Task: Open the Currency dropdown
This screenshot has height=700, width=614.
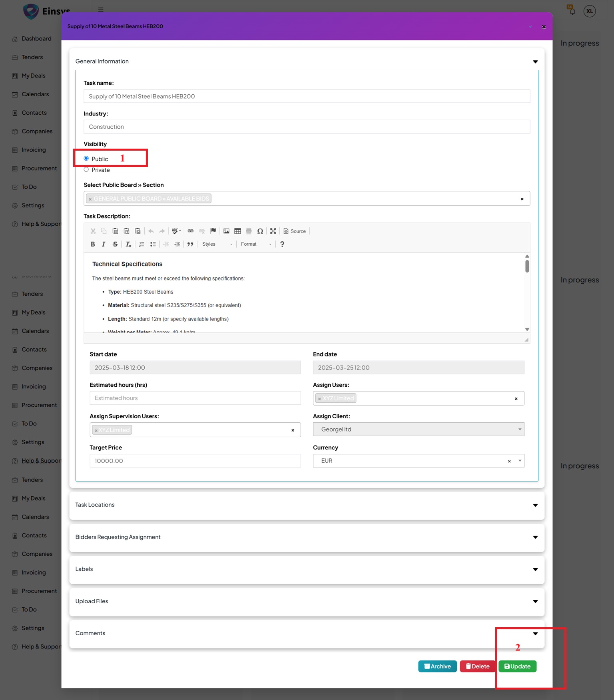Action: 520,461
